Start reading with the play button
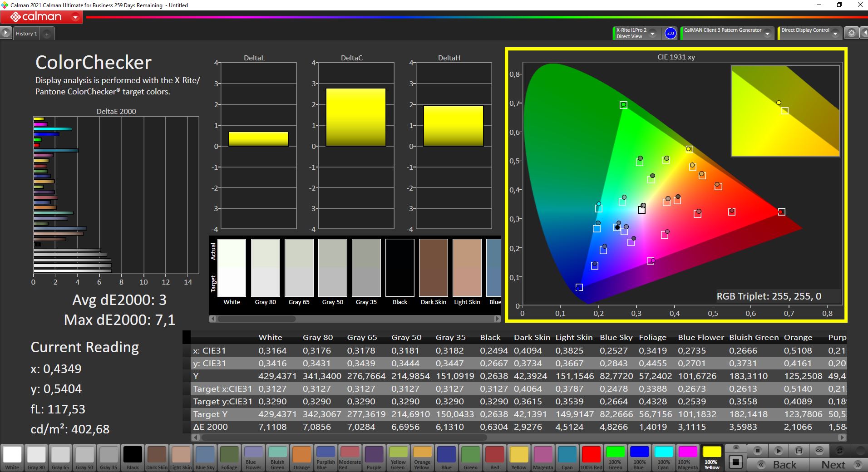The height and width of the screenshot is (472, 868). (x=778, y=451)
